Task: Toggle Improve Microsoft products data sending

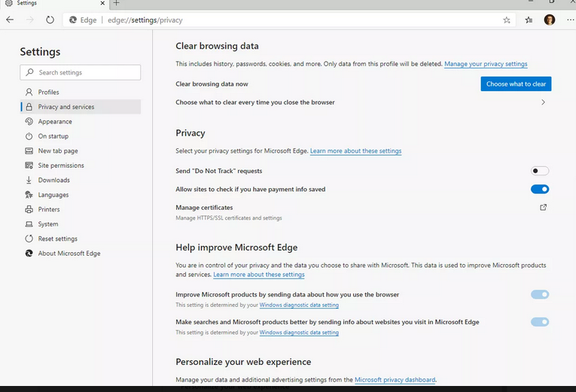Action: [540, 294]
